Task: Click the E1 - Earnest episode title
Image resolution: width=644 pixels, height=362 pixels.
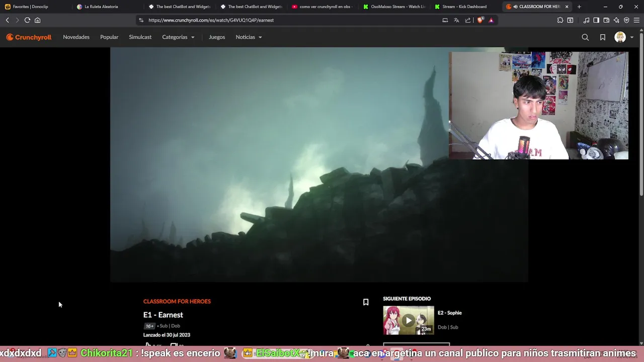Action: (163, 315)
